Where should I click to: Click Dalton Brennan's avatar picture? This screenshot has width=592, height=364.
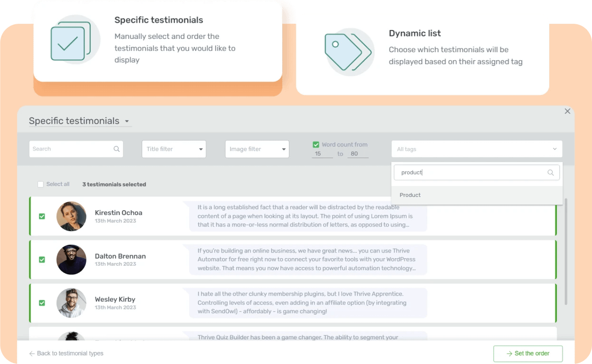click(71, 260)
